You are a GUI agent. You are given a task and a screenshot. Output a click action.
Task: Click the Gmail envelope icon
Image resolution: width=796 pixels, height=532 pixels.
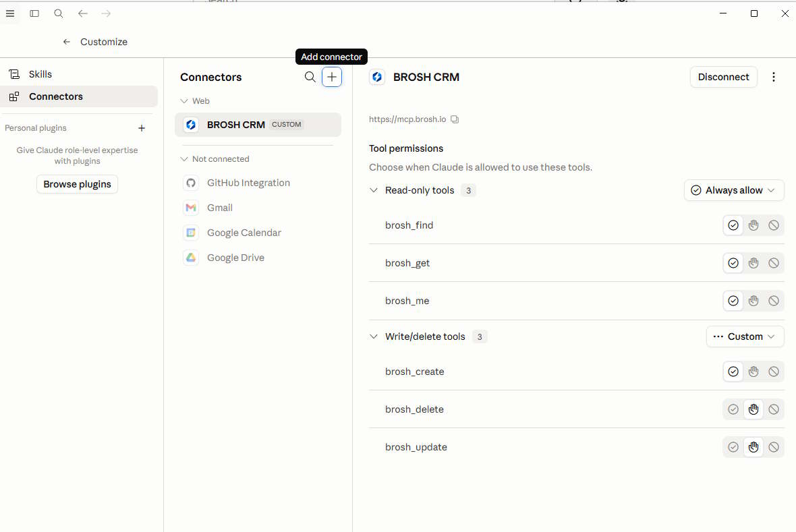(x=191, y=208)
